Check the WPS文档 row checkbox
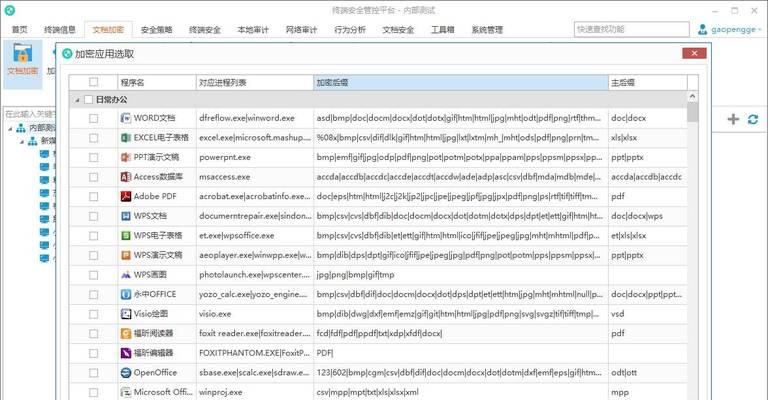768x400 pixels. [94, 216]
